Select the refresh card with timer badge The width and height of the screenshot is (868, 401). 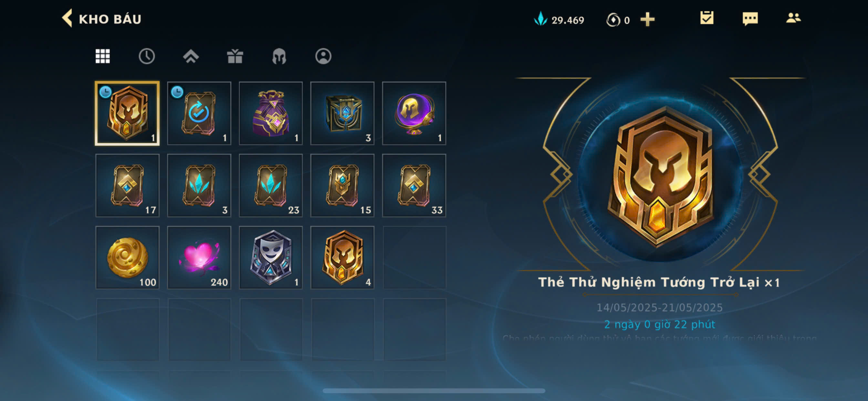click(x=199, y=113)
